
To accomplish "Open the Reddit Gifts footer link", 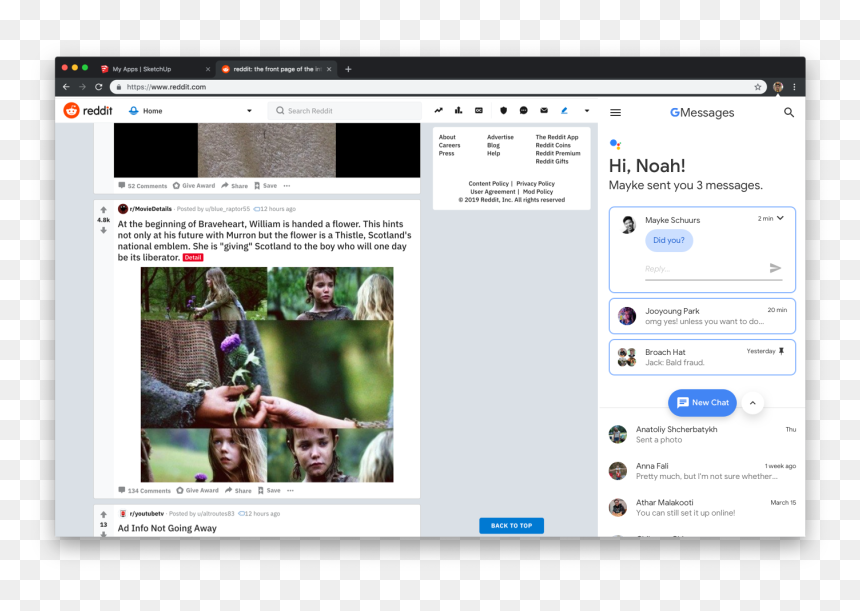I will coord(552,162).
